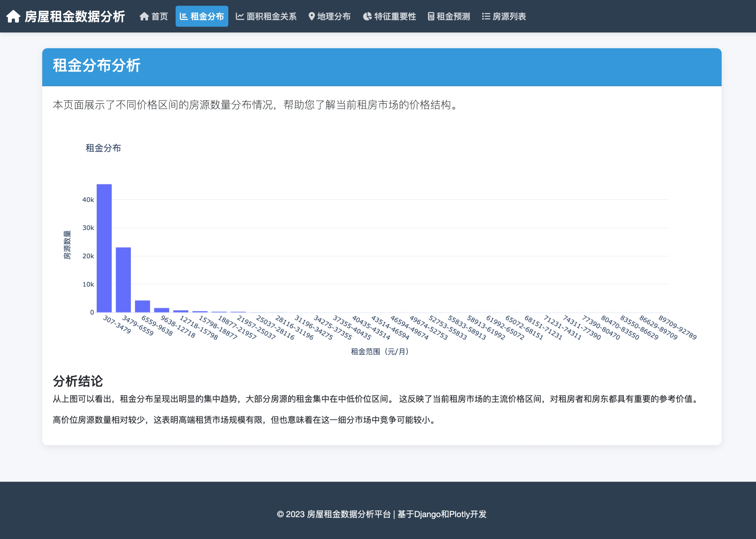The height and width of the screenshot is (539, 756).
Task: Click the 3479-6559 bar in the chart
Action: click(x=123, y=280)
